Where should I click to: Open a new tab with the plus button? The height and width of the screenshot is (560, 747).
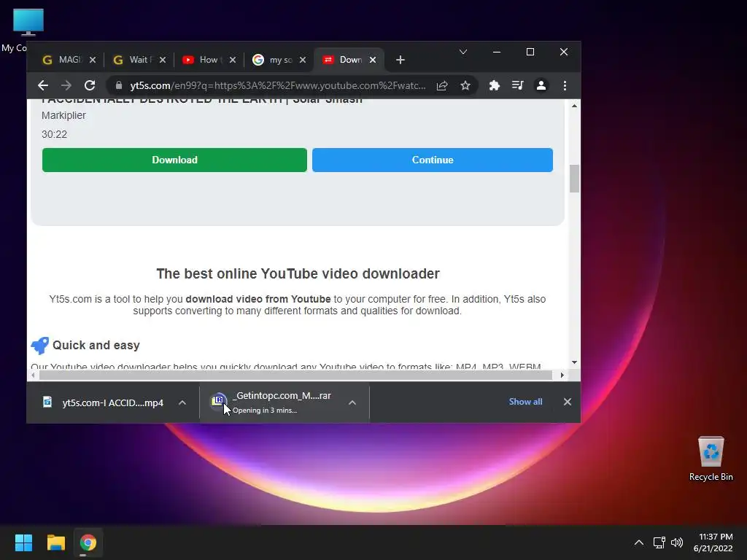click(400, 60)
